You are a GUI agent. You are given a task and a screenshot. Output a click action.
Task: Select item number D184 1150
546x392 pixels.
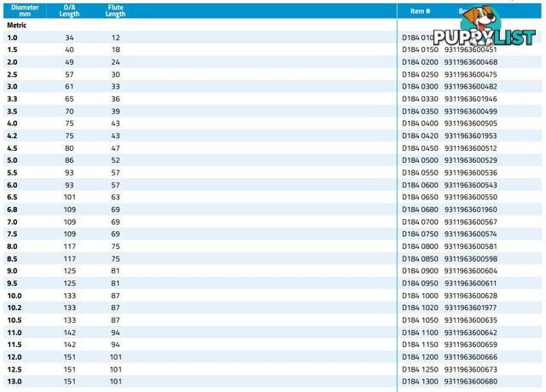420,344
